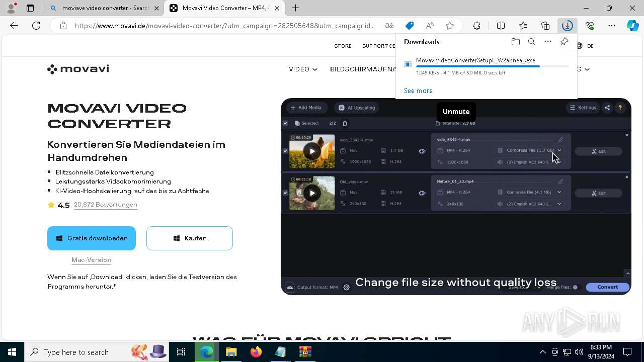
Task: Click See more in Downloads panel
Action: point(418,91)
